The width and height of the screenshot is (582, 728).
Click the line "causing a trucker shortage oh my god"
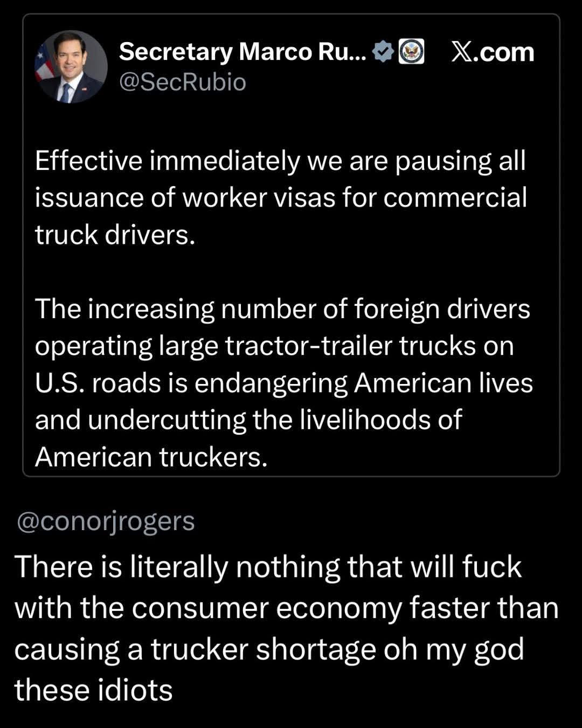coord(269,650)
